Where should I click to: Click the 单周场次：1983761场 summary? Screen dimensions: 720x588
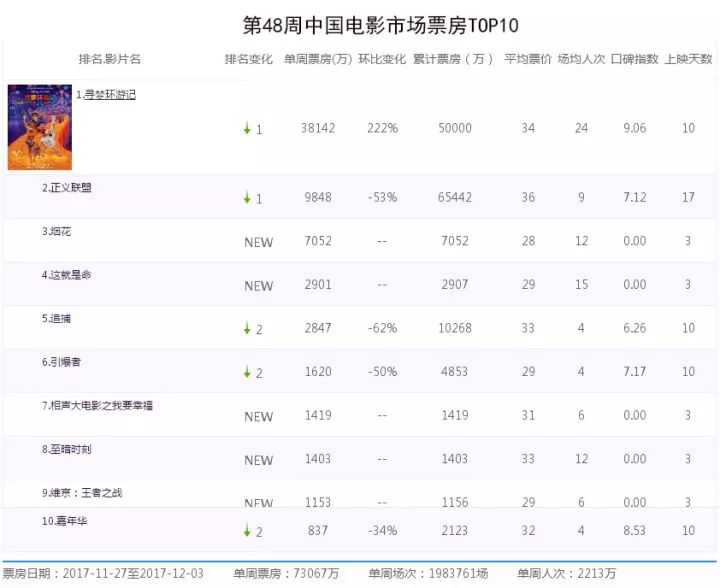click(428, 573)
